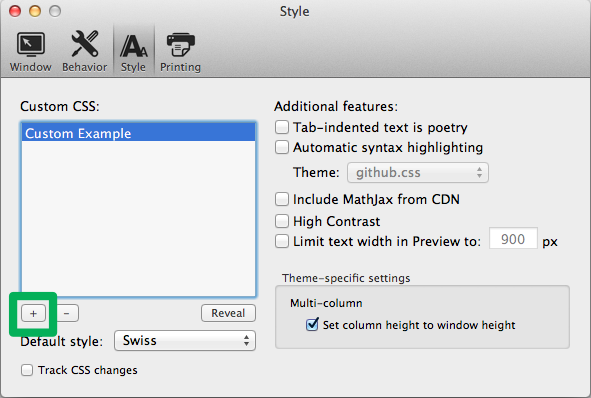
Task: Enable Limit text width in Preview
Action: [x=282, y=241]
